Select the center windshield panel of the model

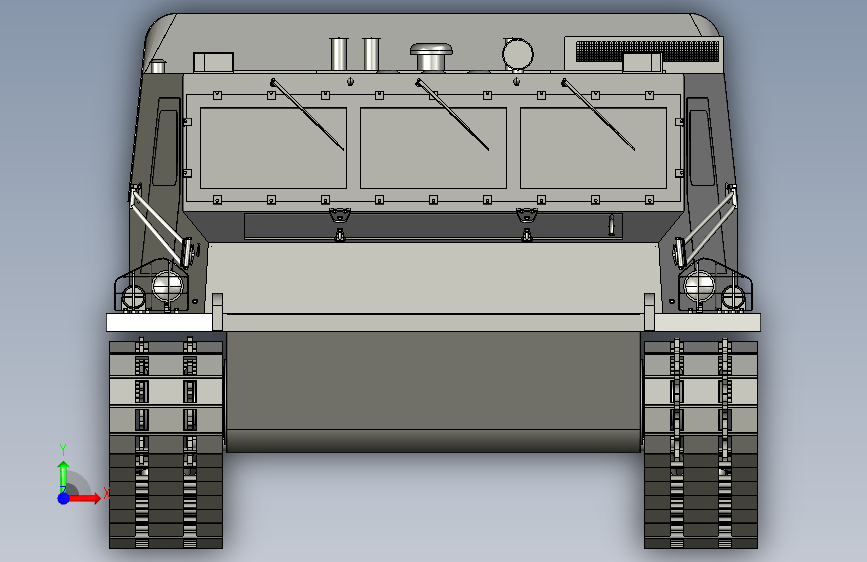(433, 148)
